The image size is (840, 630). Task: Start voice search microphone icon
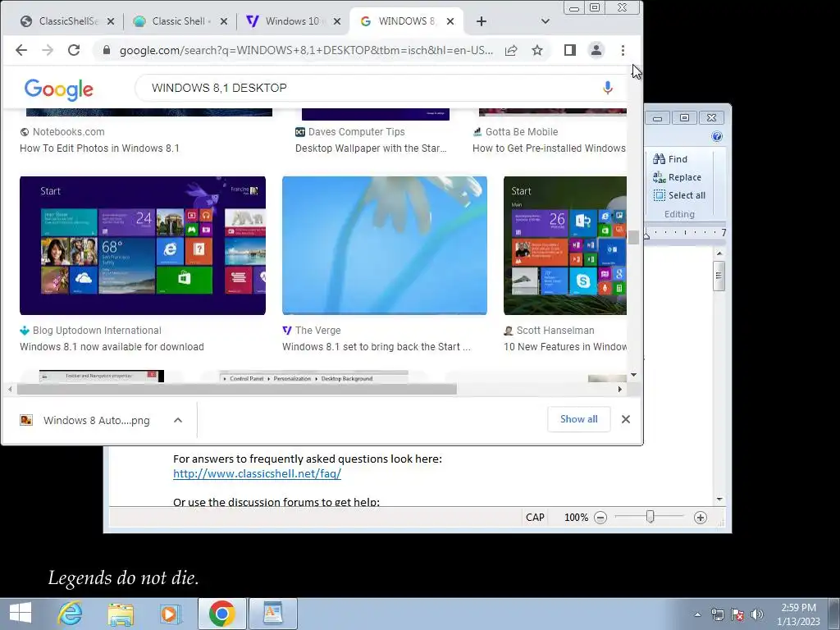[608, 88]
